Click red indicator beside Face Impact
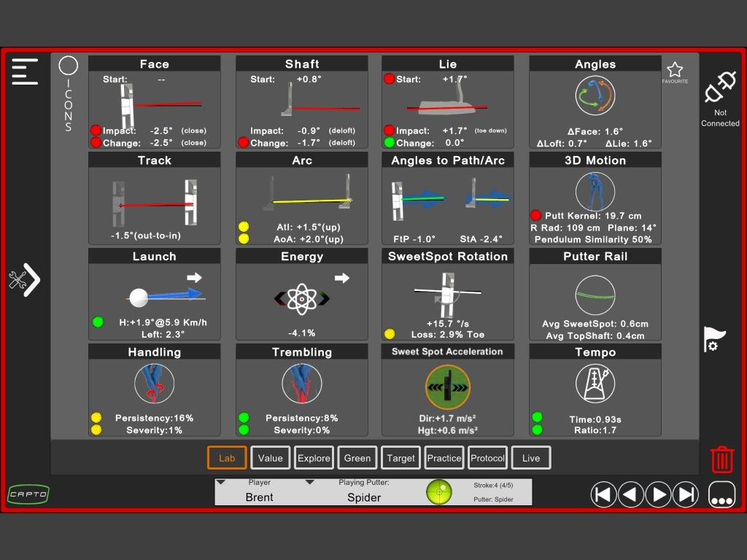The image size is (747, 560). click(96, 131)
